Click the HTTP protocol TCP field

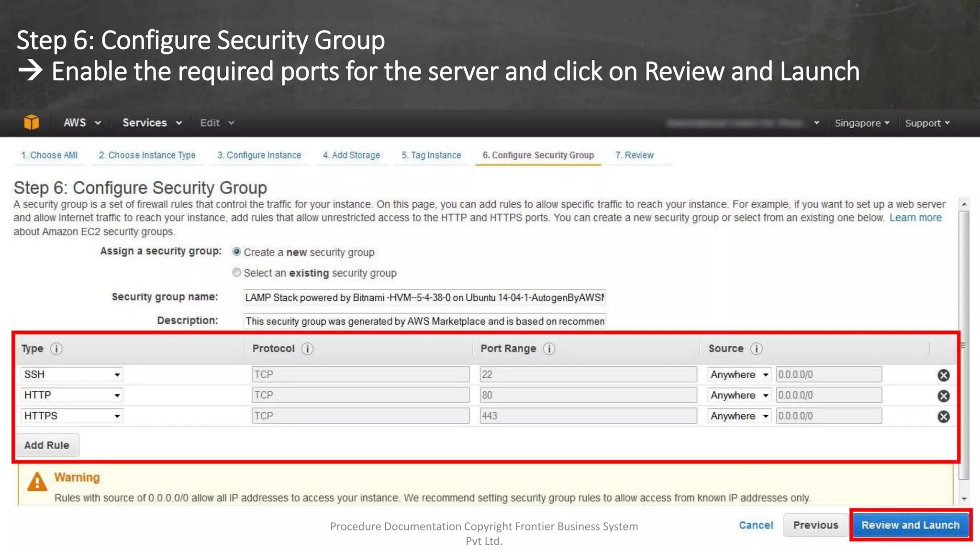click(x=360, y=395)
